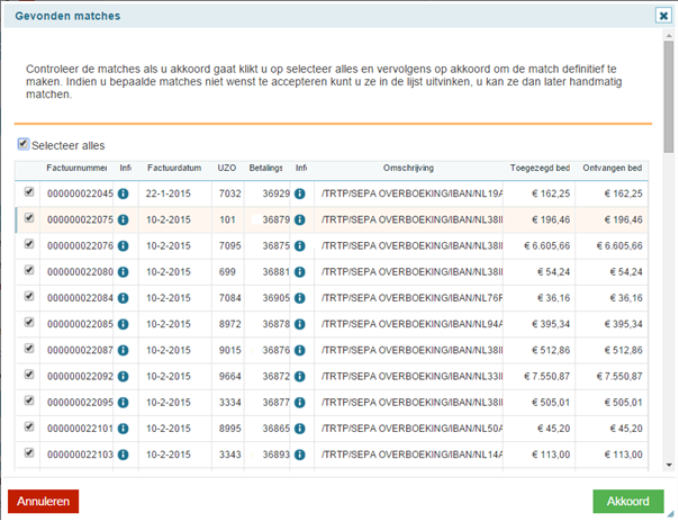Select promised amount € 45,20
Image resolution: width=678 pixels, height=520 pixels.
coord(553,428)
